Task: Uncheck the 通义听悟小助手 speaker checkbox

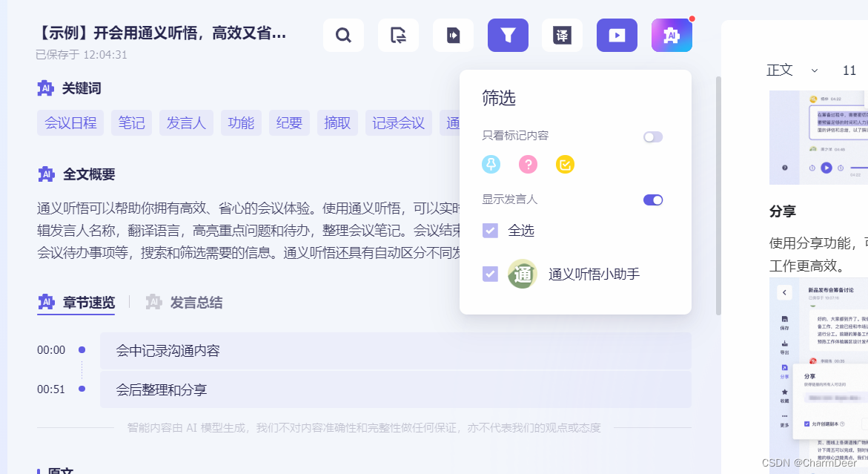Action: [x=490, y=274]
